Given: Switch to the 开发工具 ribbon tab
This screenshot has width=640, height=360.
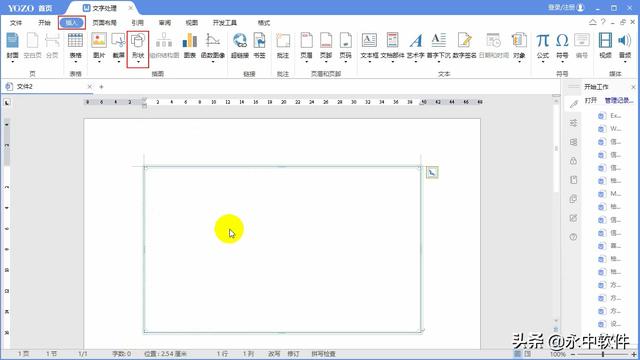Looking at the screenshot, I should [x=224, y=23].
